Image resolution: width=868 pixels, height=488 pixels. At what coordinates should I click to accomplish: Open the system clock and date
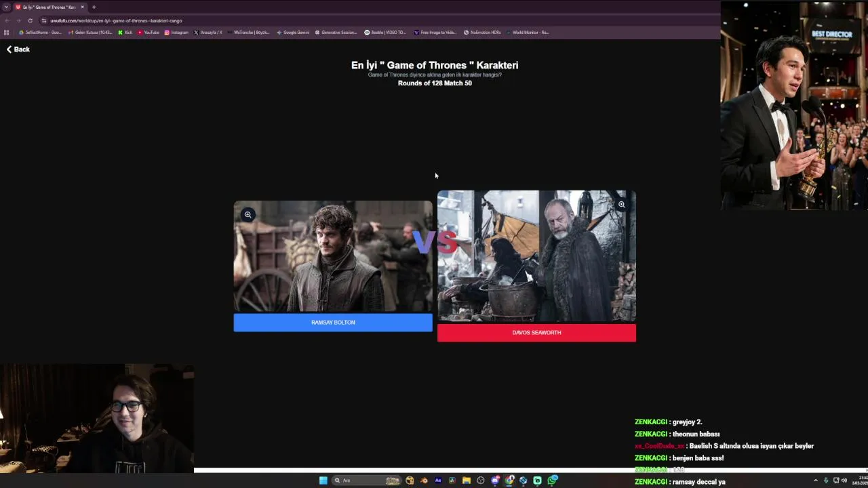861,481
